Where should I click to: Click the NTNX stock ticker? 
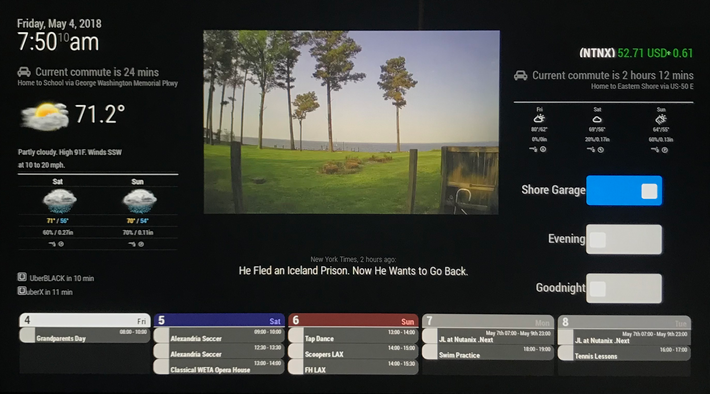point(636,53)
